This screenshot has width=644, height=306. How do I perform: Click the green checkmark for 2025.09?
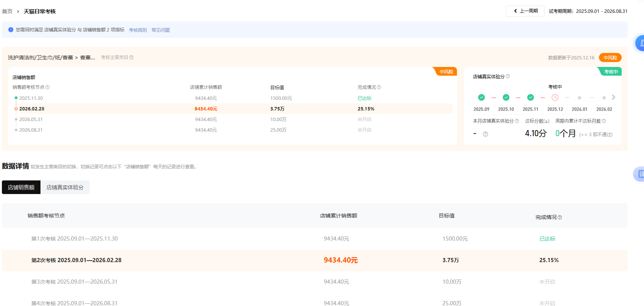tap(481, 98)
